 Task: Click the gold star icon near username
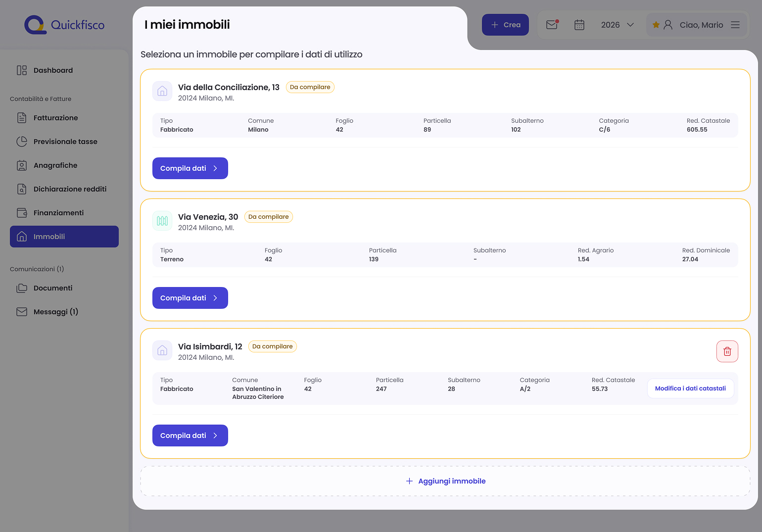click(656, 25)
